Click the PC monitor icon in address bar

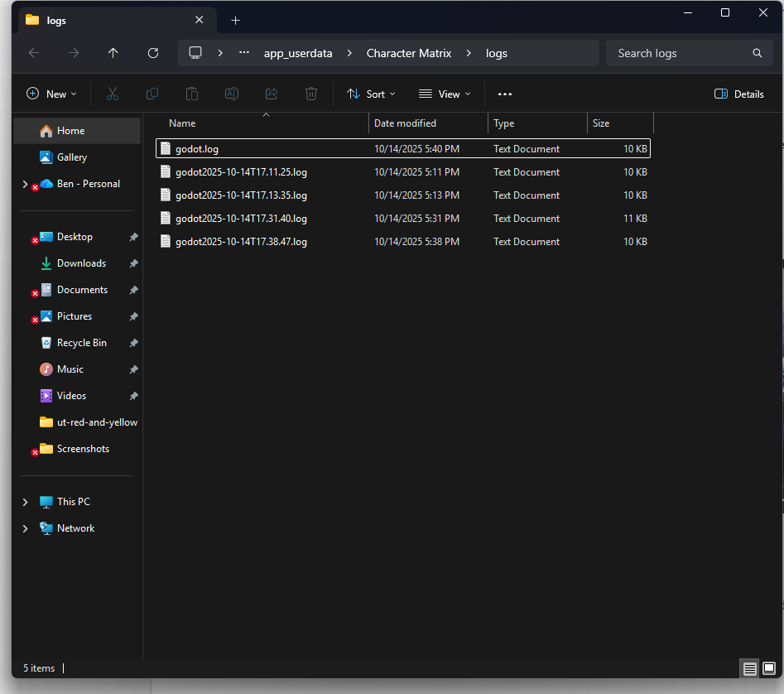tap(195, 52)
